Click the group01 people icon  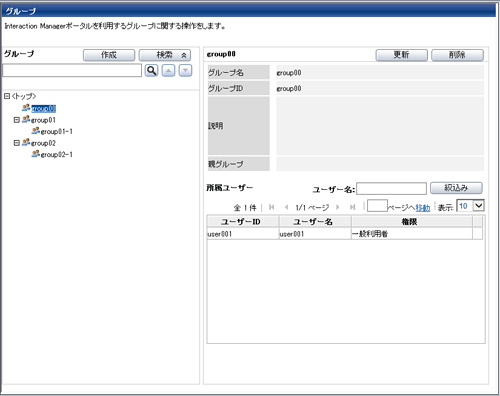26,119
